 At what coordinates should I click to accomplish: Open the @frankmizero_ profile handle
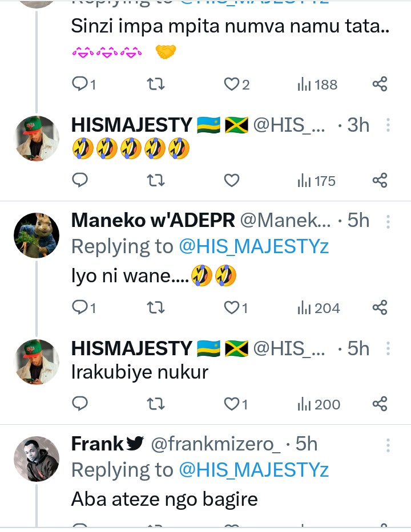click(216, 444)
